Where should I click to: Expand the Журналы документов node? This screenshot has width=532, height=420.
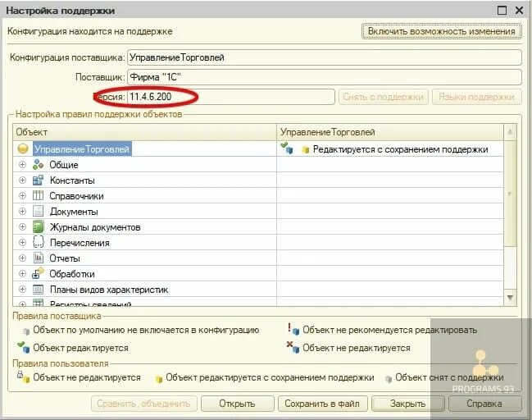point(22,226)
